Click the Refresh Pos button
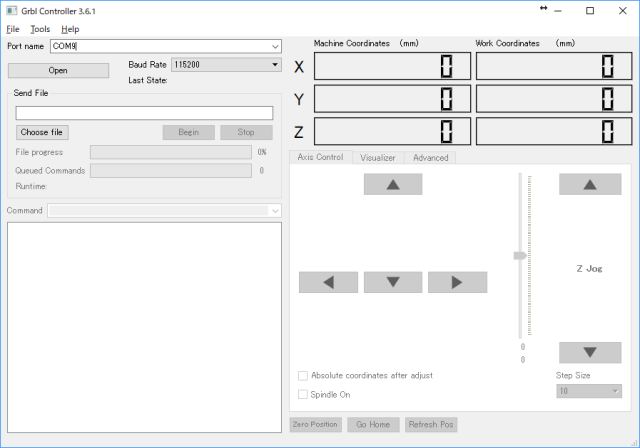The height and width of the screenshot is (448, 640). tap(431, 424)
